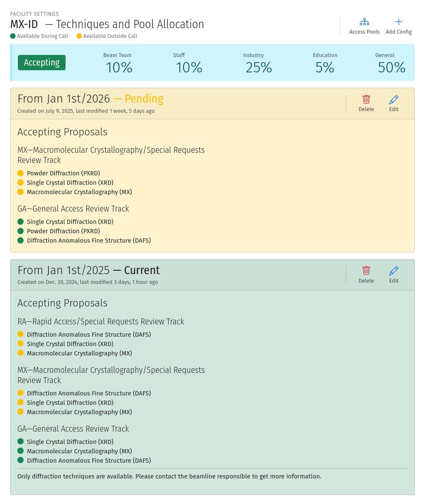
Task: Click Single Crystal Diffraction (XRD) under Current GA track
Action: [x=70, y=442]
